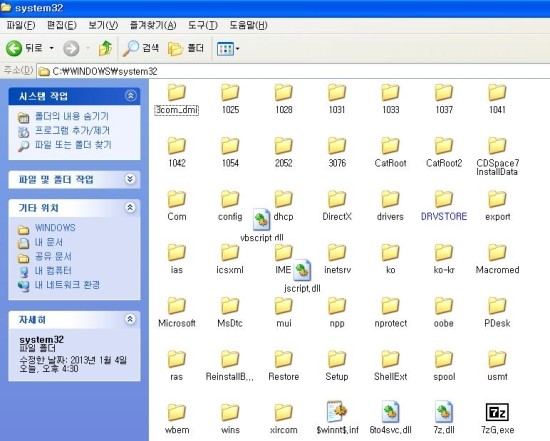Open the Search (검색) toolbar button
The image size is (550, 441).
click(140, 48)
